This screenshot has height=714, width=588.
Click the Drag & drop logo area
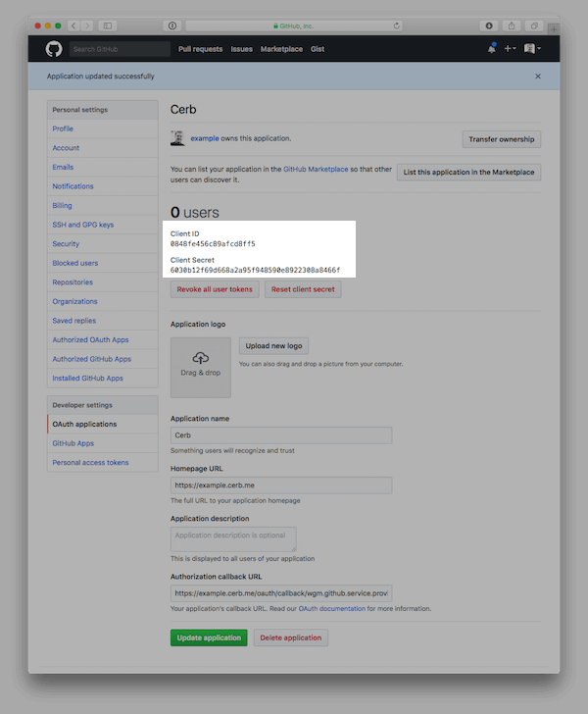(x=201, y=368)
